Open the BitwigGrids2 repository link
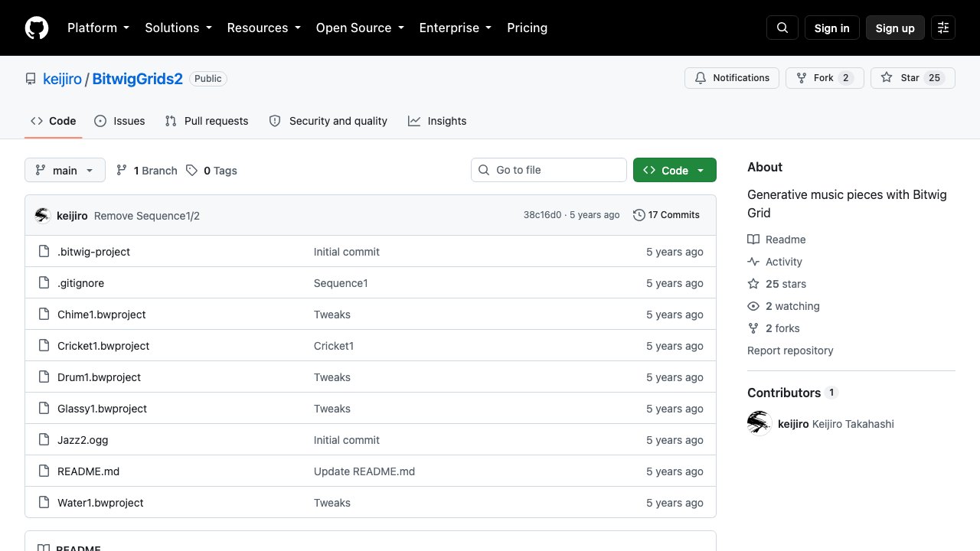 click(138, 79)
